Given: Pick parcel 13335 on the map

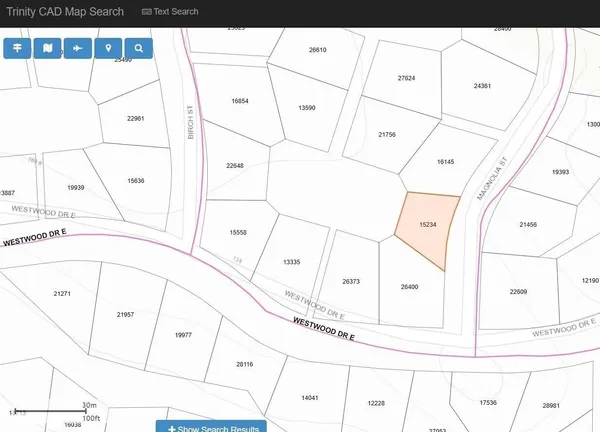Looking at the screenshot, I should (x=292, y=261).
